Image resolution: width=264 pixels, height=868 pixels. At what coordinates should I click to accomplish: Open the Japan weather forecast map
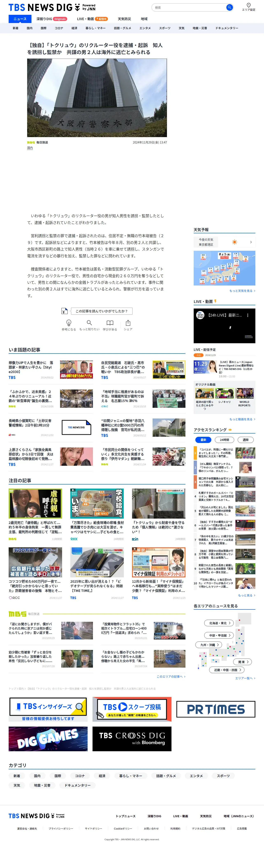pyautogui.click(x=224, y=268)
